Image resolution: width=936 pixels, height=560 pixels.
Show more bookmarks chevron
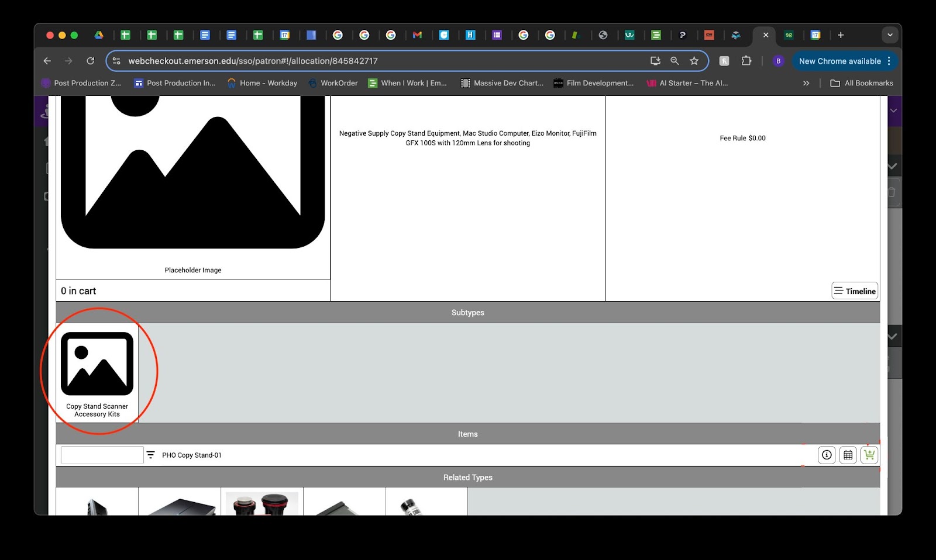[806, 83]
